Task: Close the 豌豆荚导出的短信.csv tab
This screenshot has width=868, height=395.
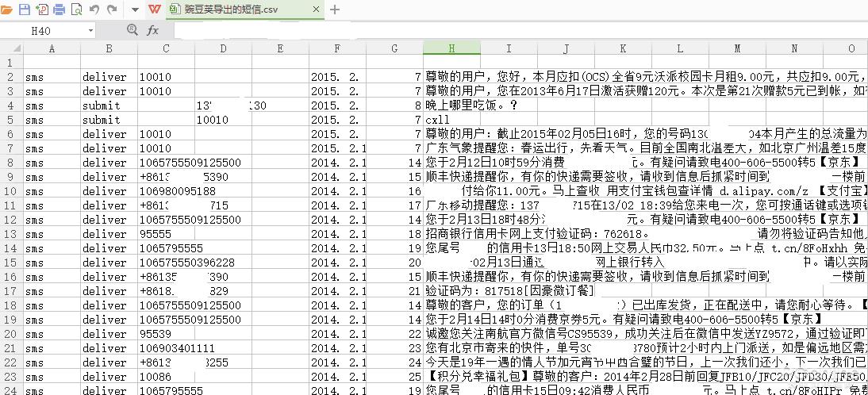Action: (x=316, y=10)
